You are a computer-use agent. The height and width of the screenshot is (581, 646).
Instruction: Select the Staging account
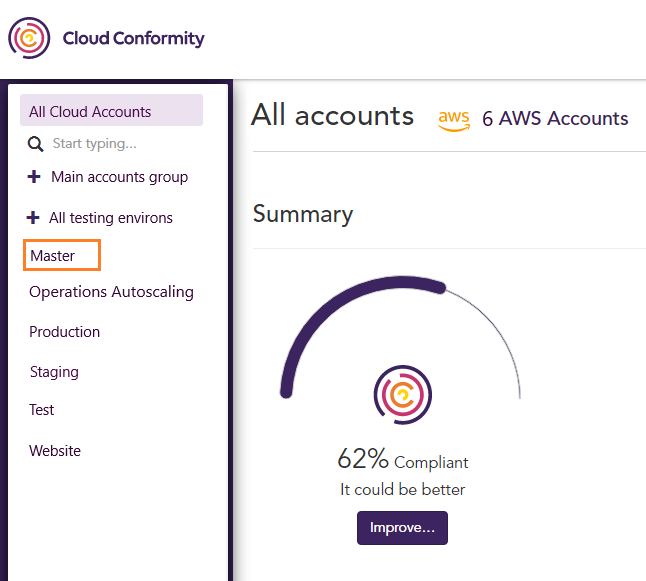pos(54,372)
